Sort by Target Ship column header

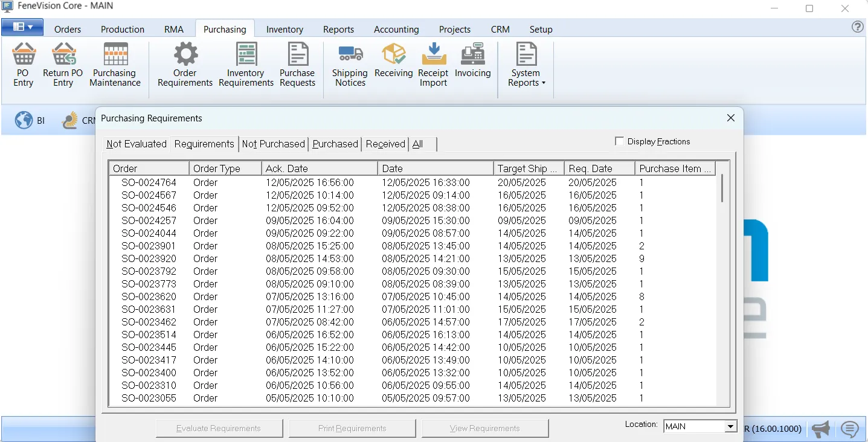coord(529,168)
